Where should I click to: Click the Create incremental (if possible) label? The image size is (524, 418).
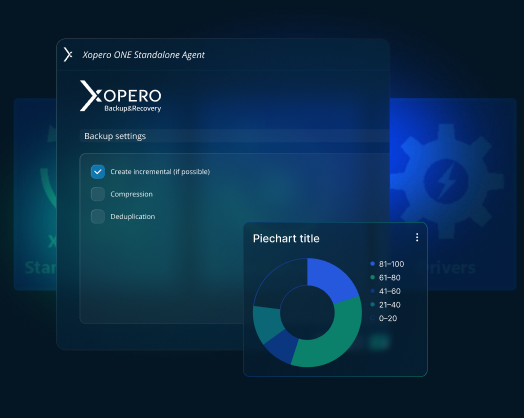click(x=160, y=172)
